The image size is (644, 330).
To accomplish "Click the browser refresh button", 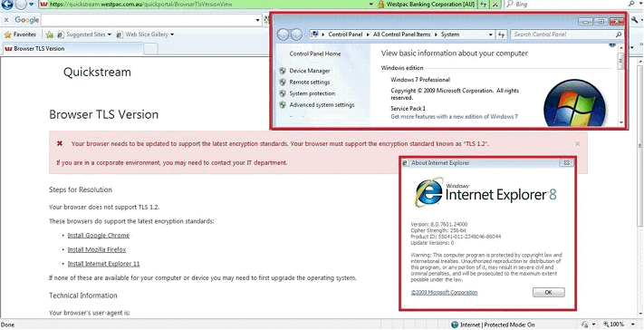I will pos(484,5).
